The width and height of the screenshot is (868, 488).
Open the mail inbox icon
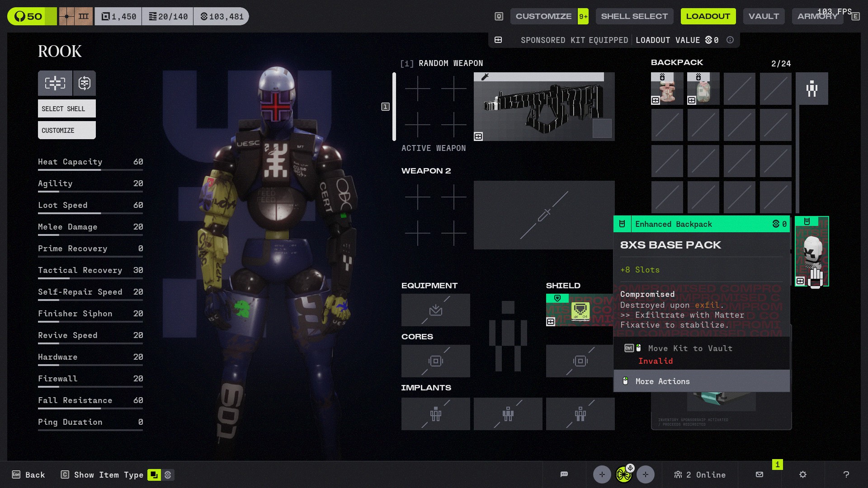759,474
